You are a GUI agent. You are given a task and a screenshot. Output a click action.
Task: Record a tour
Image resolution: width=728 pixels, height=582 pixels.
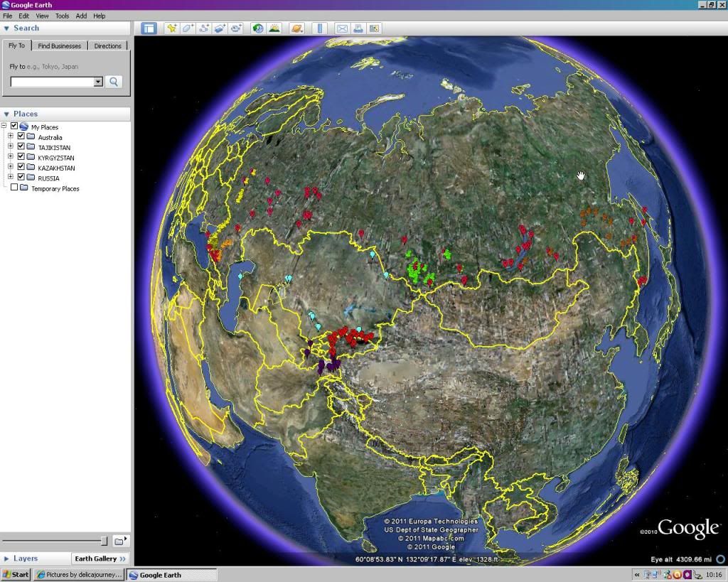pyautogui.click(x=236, y=28)
